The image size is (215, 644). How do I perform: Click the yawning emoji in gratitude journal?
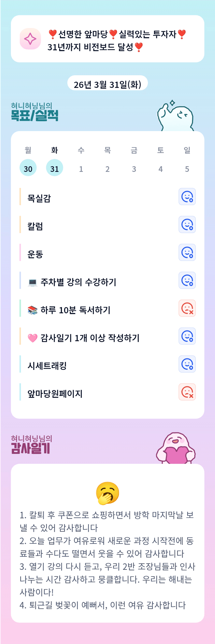[x=107, y=493]
